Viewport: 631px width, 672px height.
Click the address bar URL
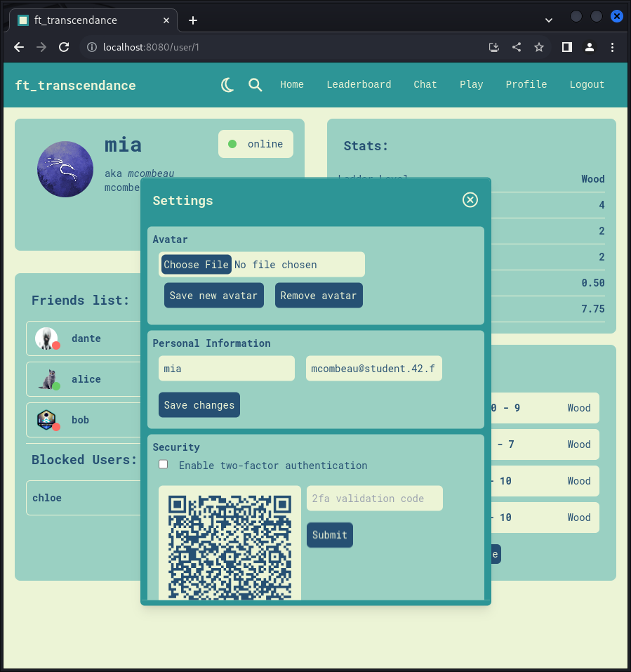coord(151,47)
